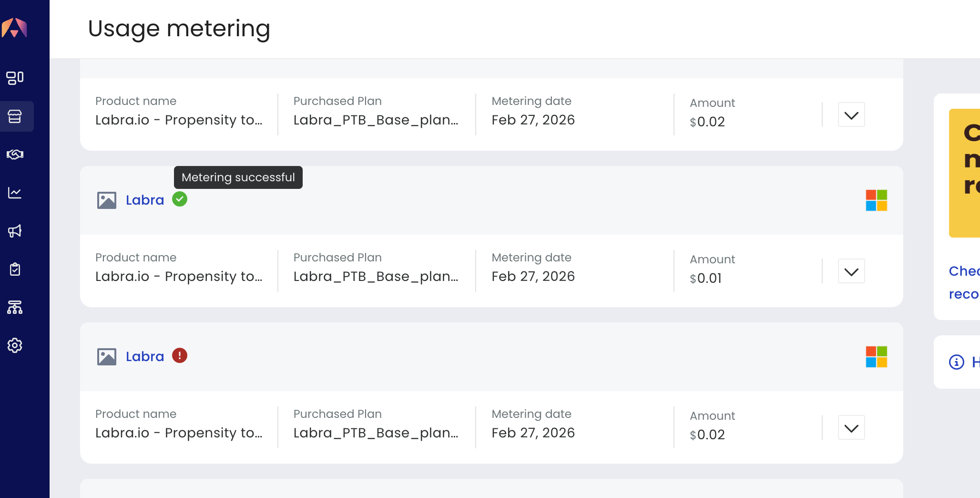Click the green metering success status icon
This screenshot has height=498, width=980.
click(180, 199)
